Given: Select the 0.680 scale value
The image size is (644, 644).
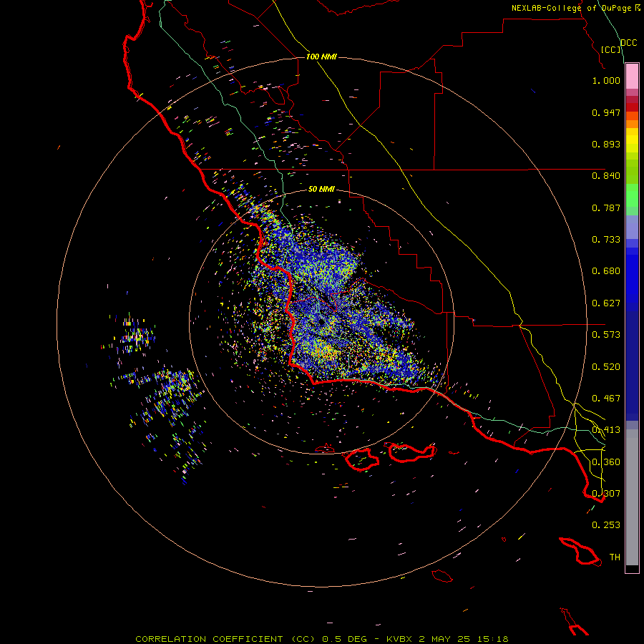Looking at the screenshot, I should [x=606, y=271].
